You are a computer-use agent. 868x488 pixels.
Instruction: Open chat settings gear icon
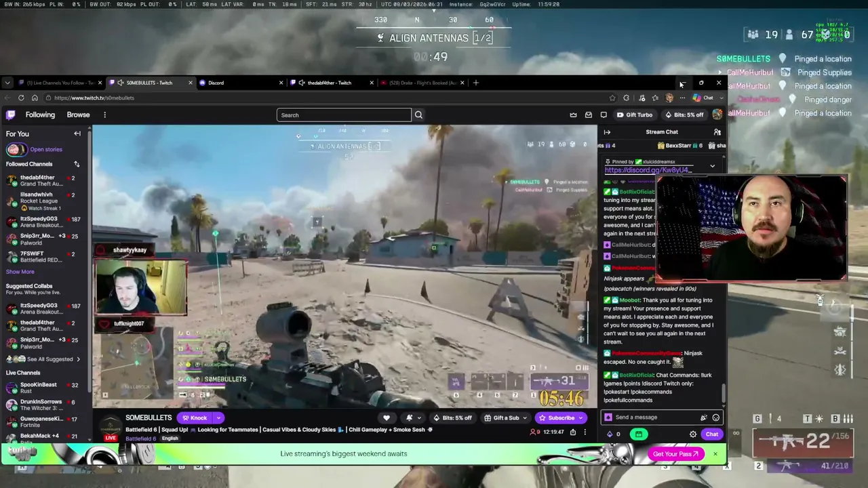(x=692, y=434)
